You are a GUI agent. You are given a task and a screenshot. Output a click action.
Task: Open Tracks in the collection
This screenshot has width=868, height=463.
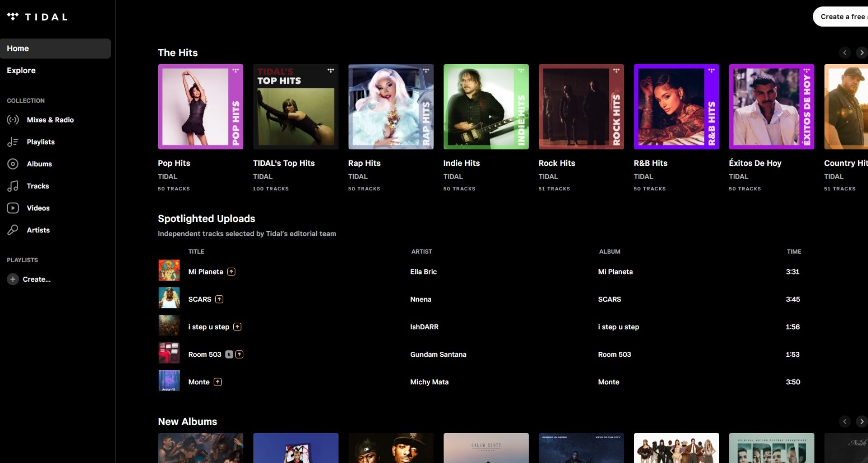[38, 186]
